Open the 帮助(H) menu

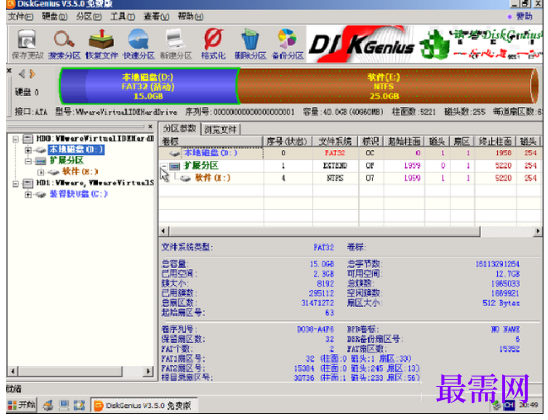[x=190, y=16]
